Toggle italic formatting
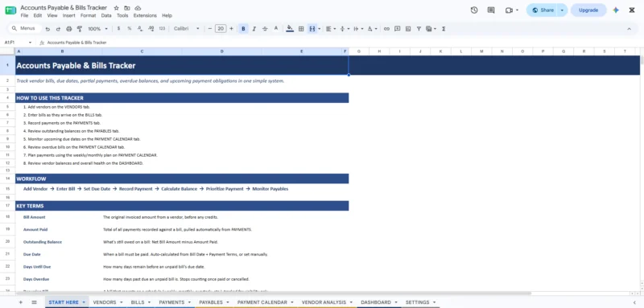 (x=254, y=29)
